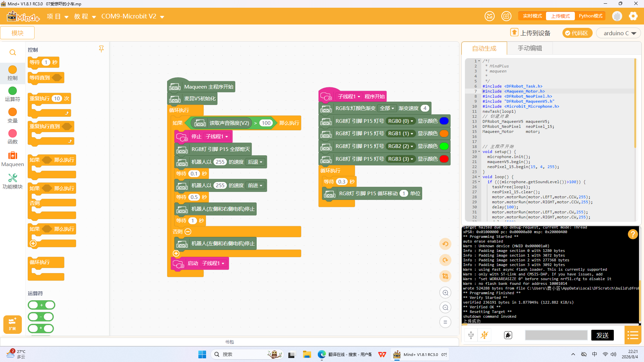Open the 扩展 extensions button
The height and width of the screenshot is (362, 644).
tap(12, 324)
